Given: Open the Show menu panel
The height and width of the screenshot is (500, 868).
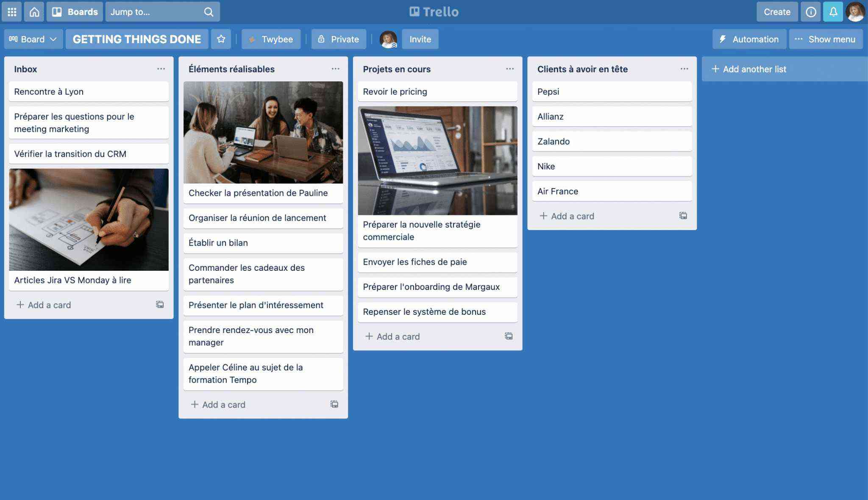Looking at the screenshot, I should (x=826, y=39).
